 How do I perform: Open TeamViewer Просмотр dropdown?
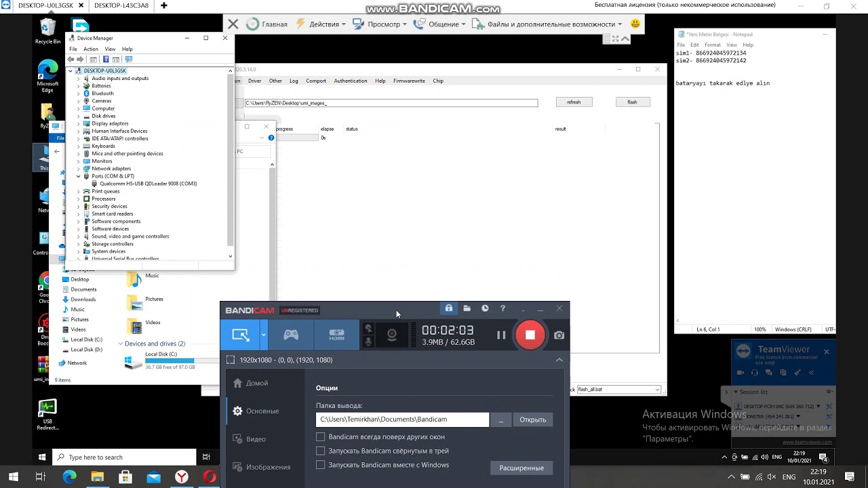click(380, 24)
